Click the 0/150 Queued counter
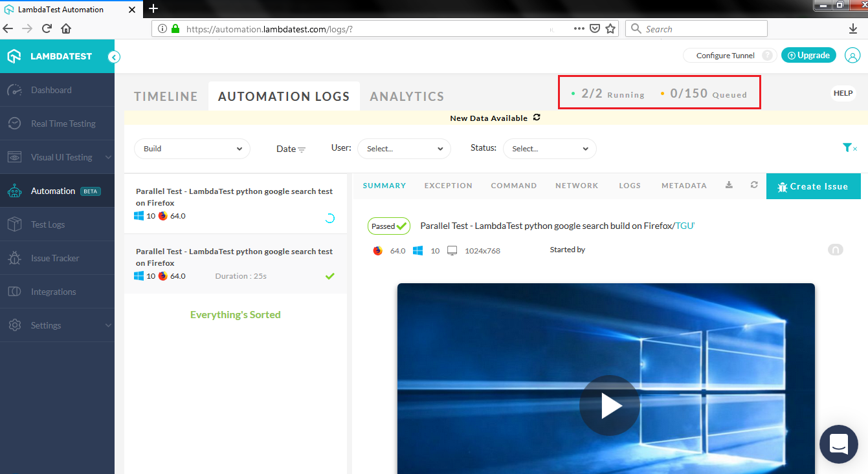The width and height of the screenshot is (868, 474). coord(703,94)
